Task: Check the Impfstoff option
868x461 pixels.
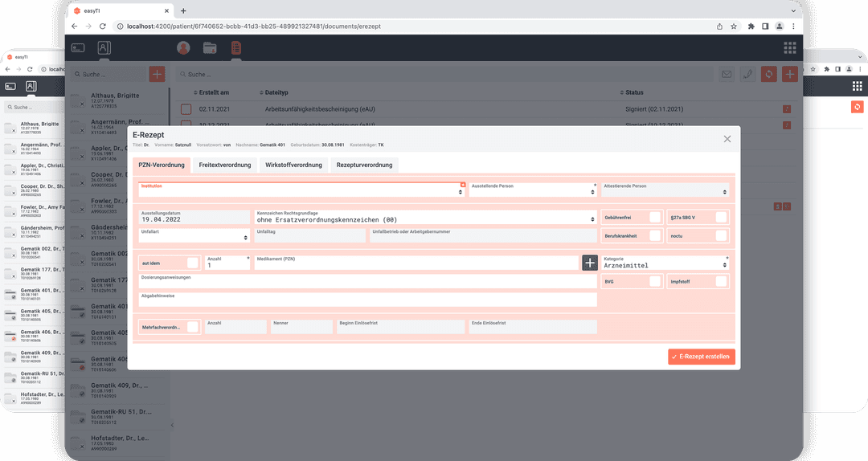Action: point(720,281)
